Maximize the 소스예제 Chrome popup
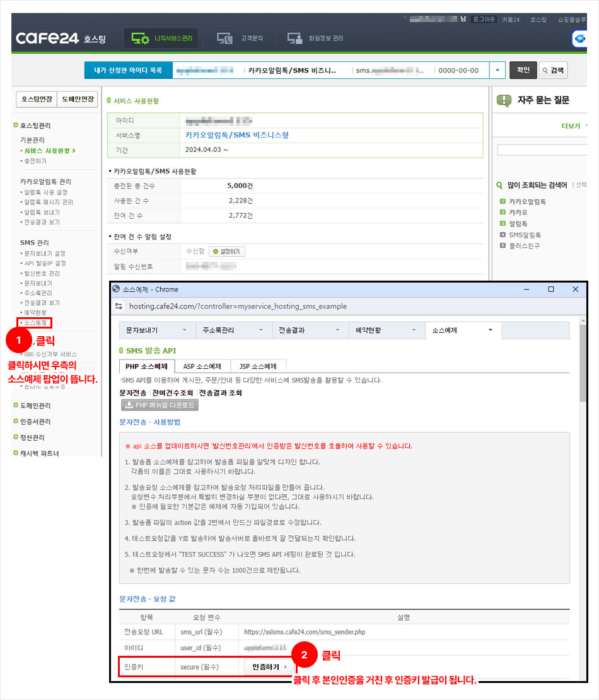 [x=551, y=289]
